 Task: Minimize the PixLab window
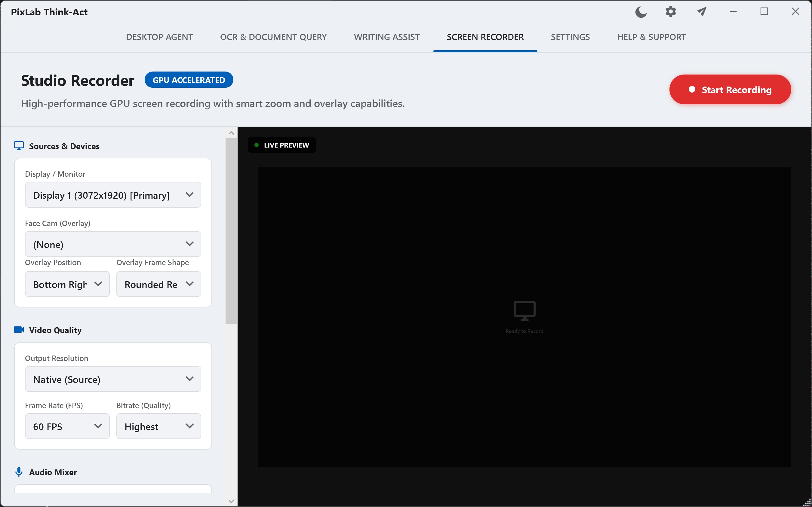[733, 12]
